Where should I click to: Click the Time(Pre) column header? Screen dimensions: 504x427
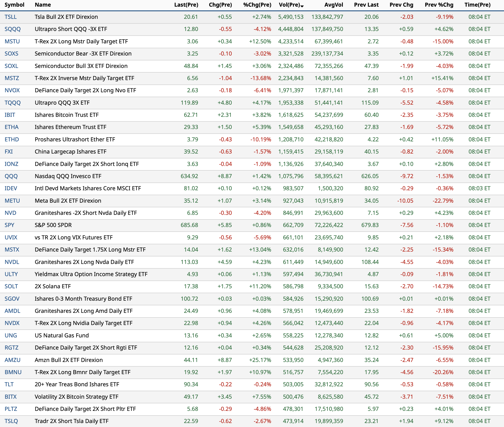point(477,5)
